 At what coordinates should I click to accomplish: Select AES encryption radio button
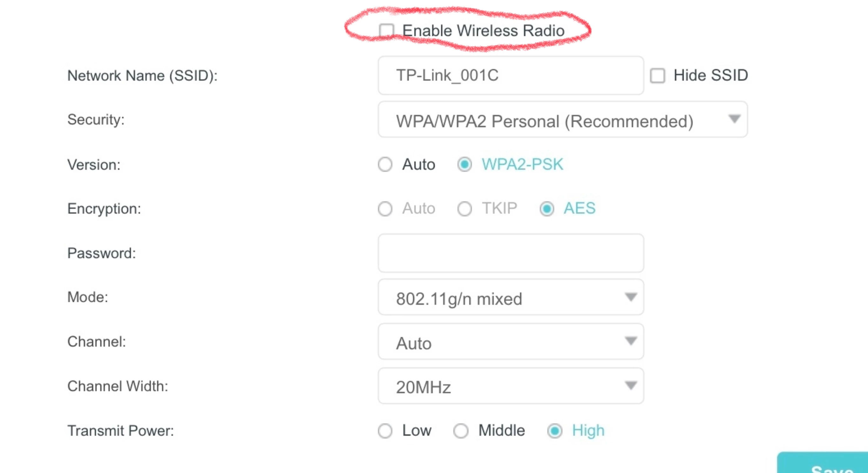point(546,208)
